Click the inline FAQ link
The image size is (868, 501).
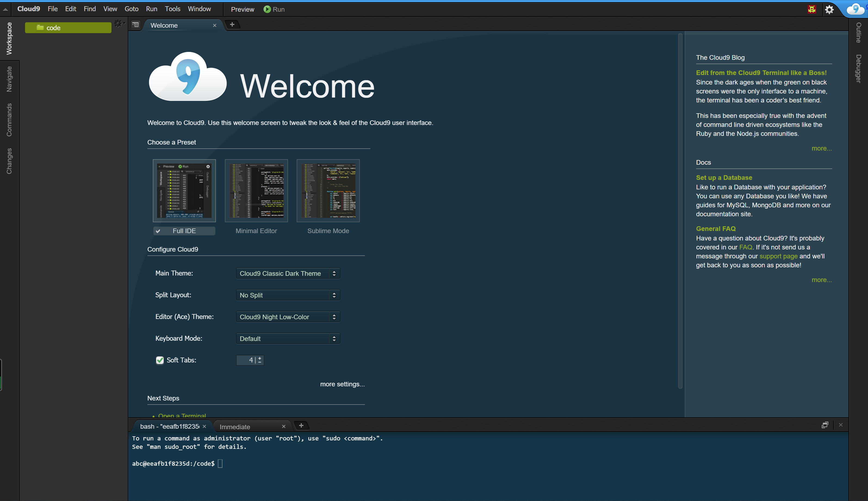click(x=745, y=247)
